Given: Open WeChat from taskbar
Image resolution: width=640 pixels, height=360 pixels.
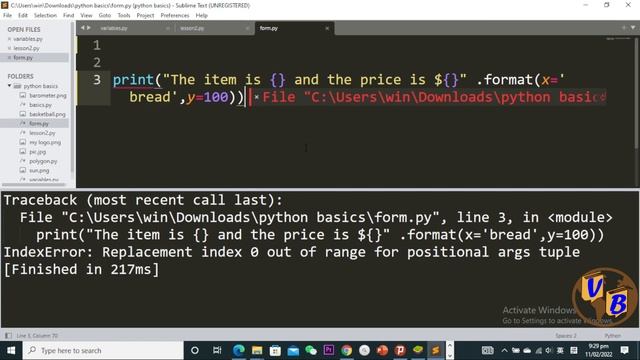Looking at the screenshot, I should click(311, 350).
